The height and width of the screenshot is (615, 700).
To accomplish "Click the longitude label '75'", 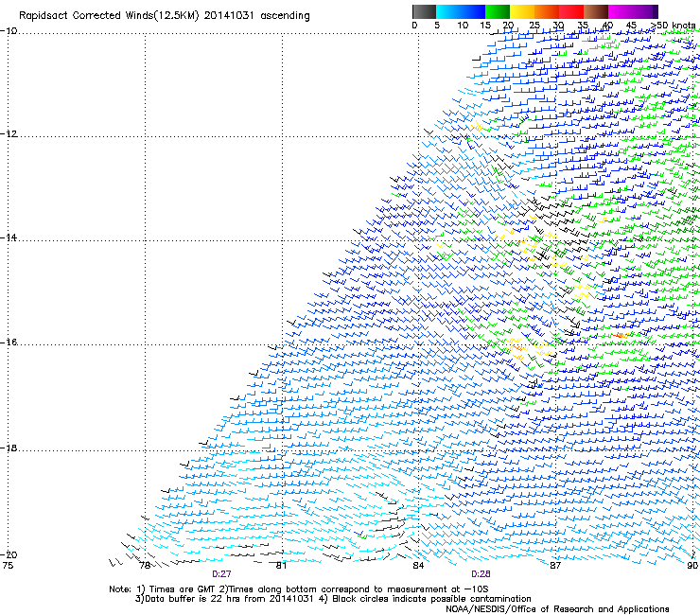I will (x=8, y=566).
